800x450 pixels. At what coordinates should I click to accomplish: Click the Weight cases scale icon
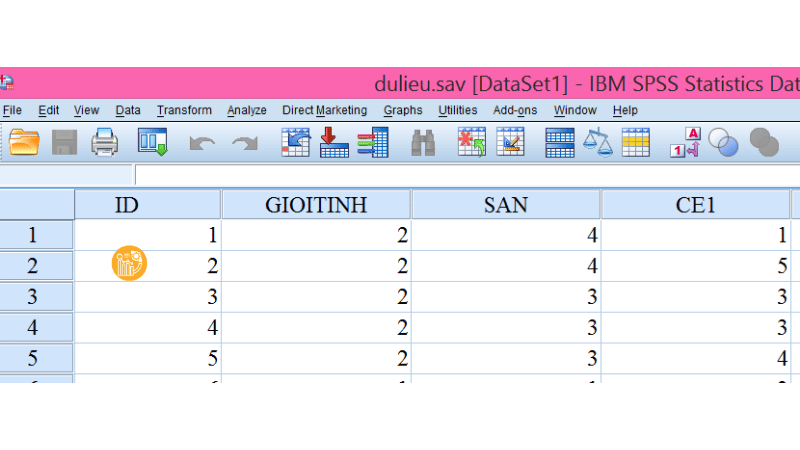click(598, 143)
